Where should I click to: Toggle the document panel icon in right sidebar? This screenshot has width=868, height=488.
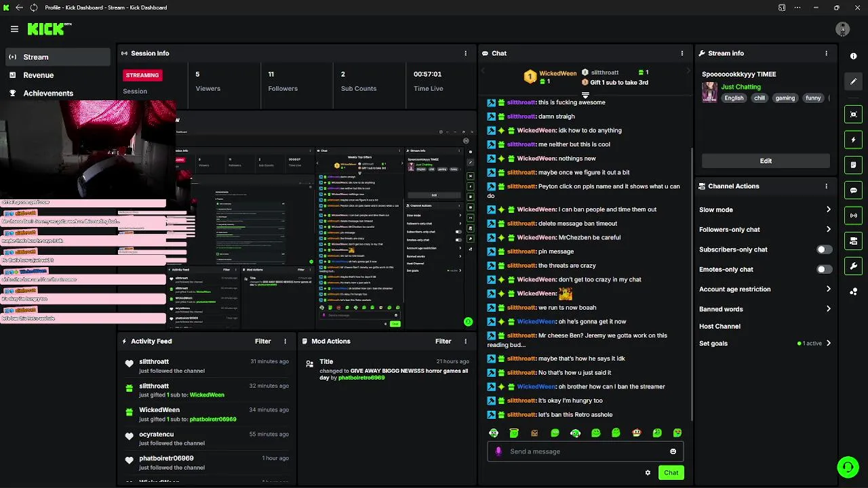tap(854, 165)
